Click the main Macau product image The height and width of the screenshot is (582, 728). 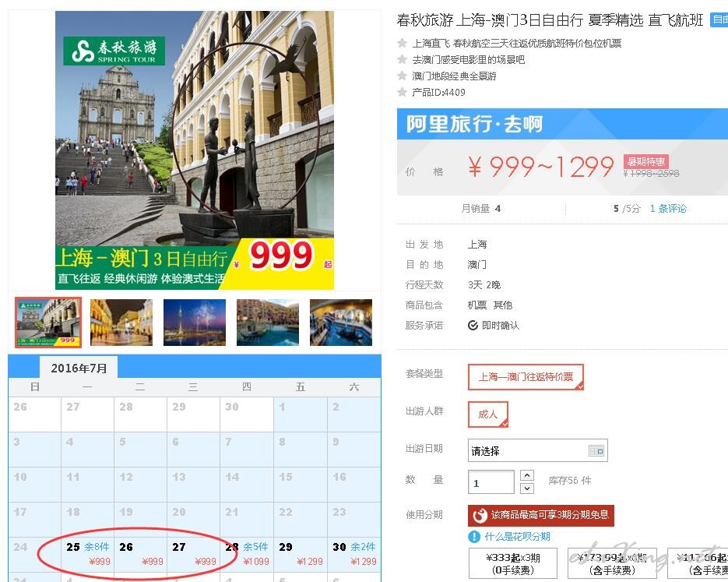(x=195, y=150)
